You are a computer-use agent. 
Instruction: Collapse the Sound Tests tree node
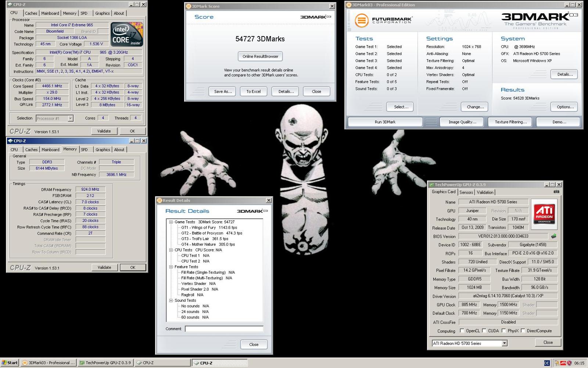coord(171,300)
